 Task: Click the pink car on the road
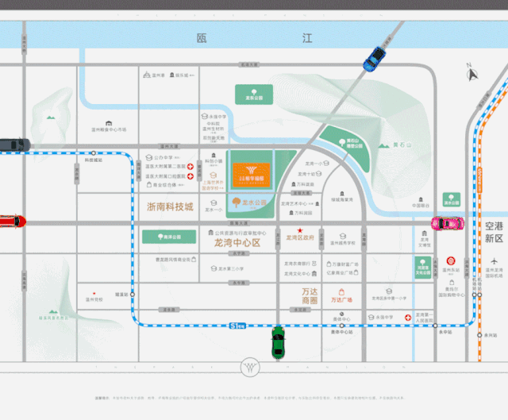click(447, 224)
